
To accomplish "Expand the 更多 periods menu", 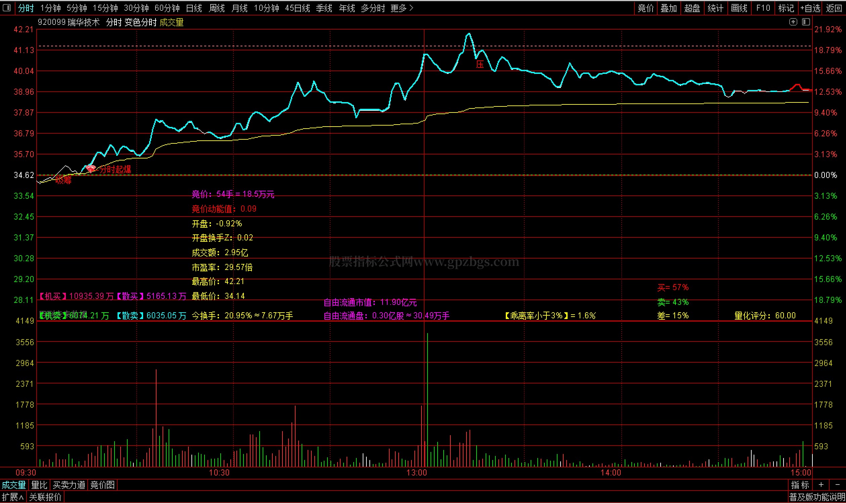I will (401, 8).
